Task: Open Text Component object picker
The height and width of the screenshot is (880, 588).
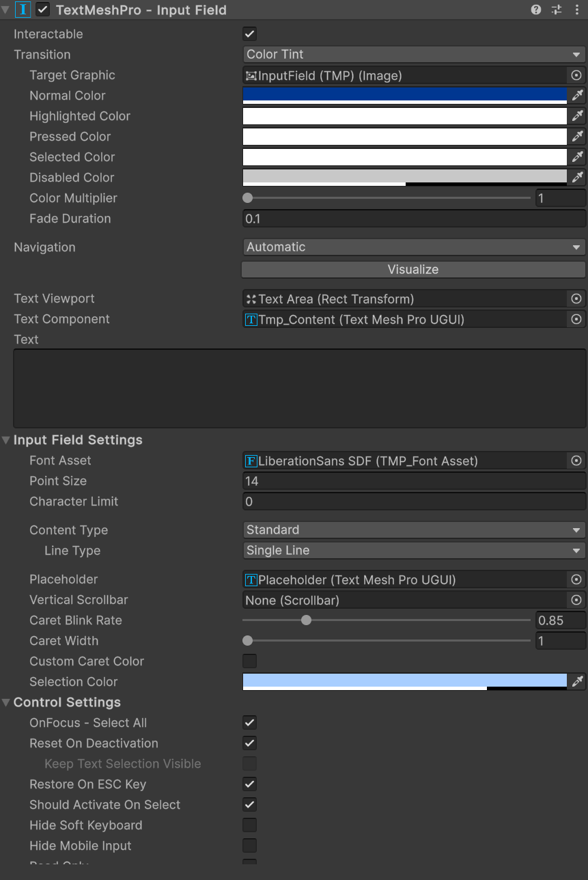Action: pos(576,319)
